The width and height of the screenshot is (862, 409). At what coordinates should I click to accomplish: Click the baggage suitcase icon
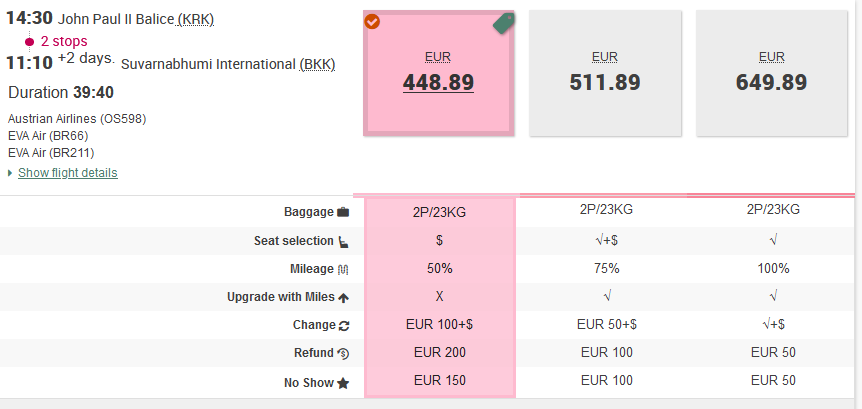[x=343, y=212]
